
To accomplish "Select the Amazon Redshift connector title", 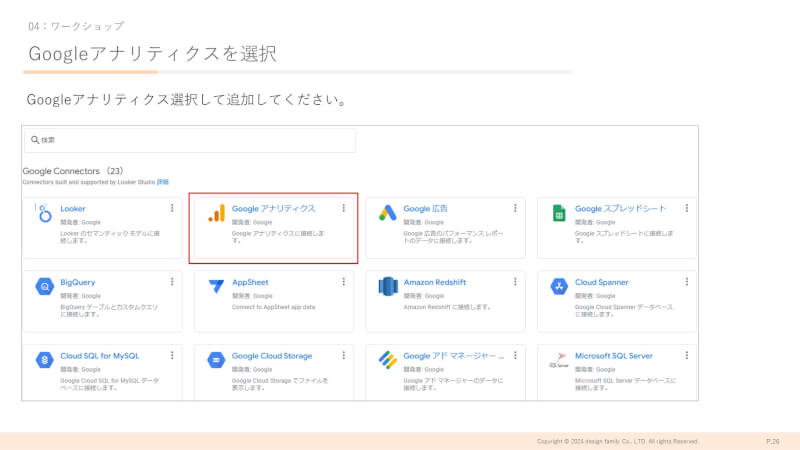I will [x=435, y=282].
